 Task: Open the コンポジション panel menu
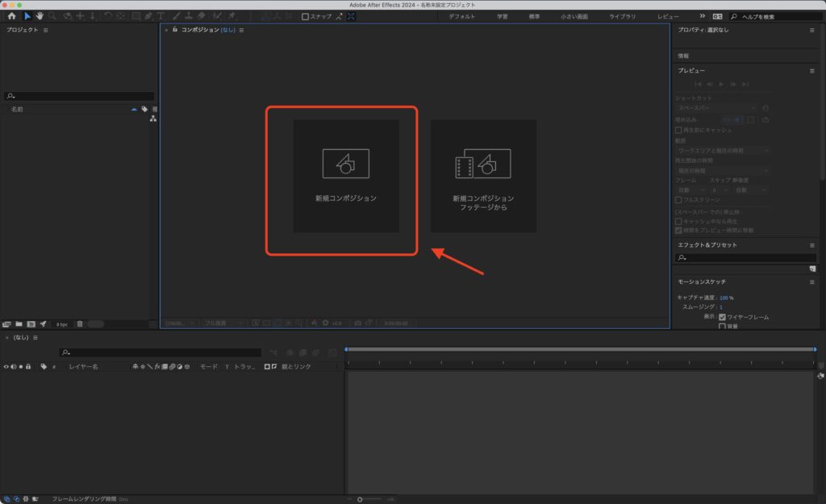[242, 30]
